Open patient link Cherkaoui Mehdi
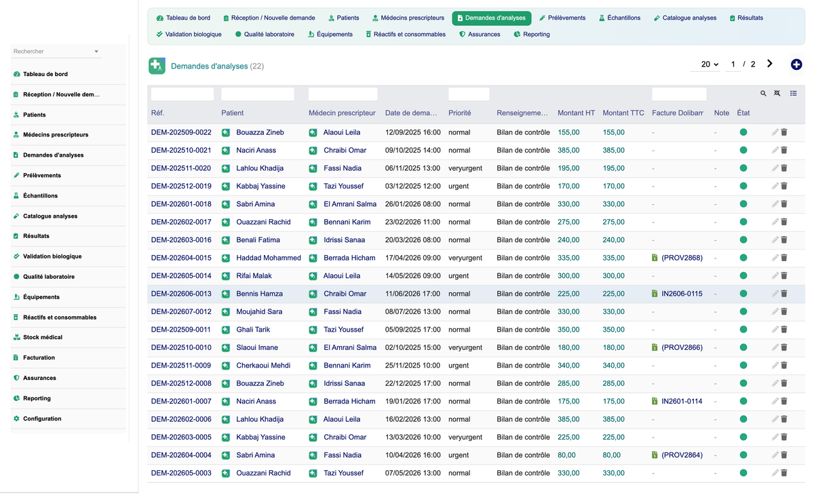Image resolution: width=814 pixels, height=504 pixels. tap(263, 366)
